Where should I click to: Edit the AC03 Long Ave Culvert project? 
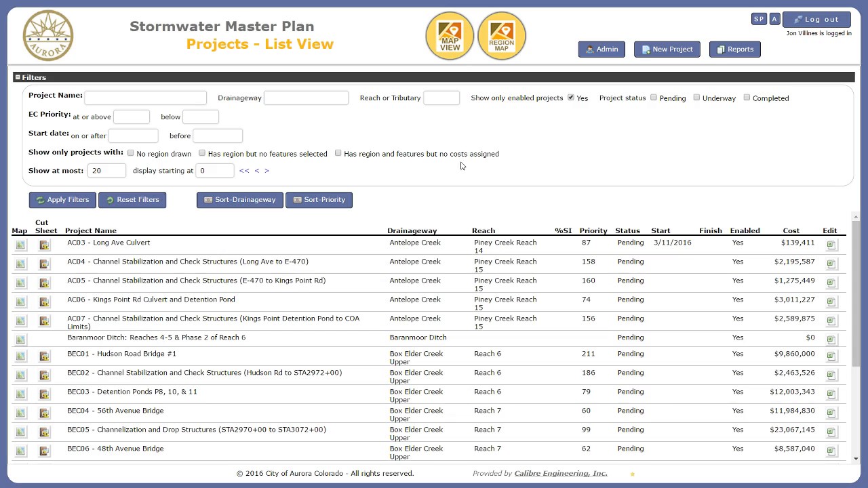(x=831, y=245)
